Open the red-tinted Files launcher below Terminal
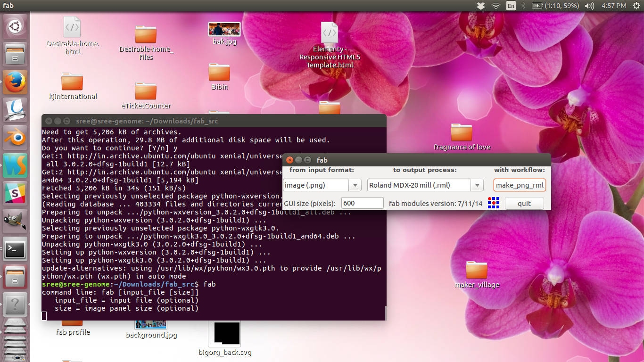This screenshot has width=644, height=362. point(15,277)
